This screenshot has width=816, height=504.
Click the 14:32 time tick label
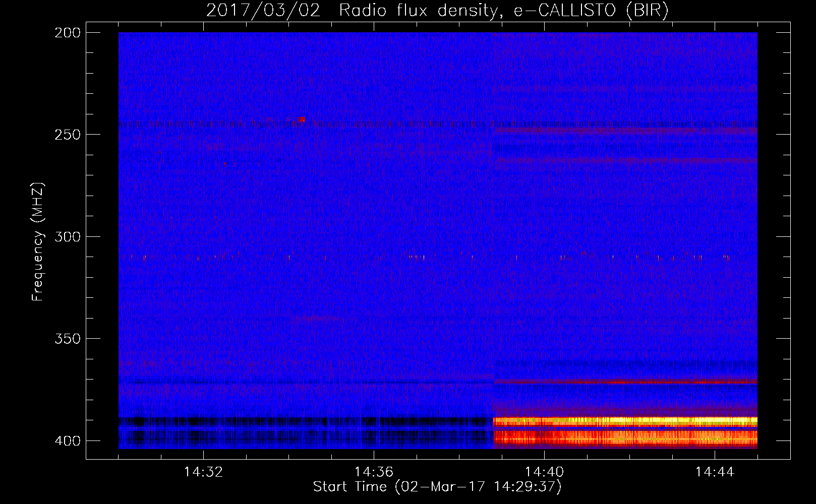point(203,472)
